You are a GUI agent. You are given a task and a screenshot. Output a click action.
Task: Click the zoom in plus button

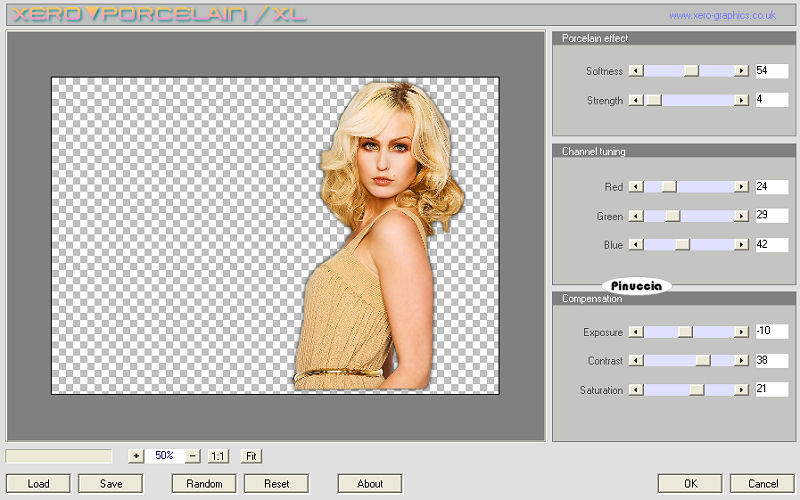click(136, 456)
